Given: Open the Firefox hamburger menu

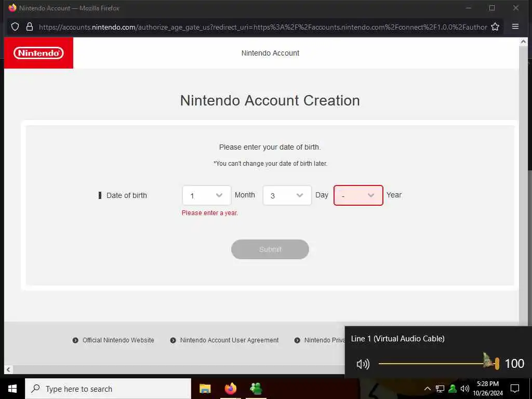Looking at the screenshot, I should coord(515,26).
